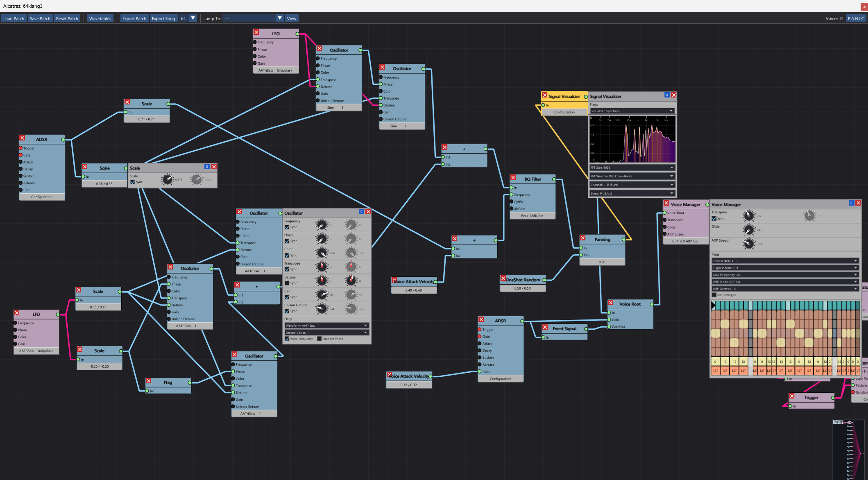Open the Channel: L+R (Sum) dropdown
The width and height of the screenshot is (868, 480).
point(632,185)
